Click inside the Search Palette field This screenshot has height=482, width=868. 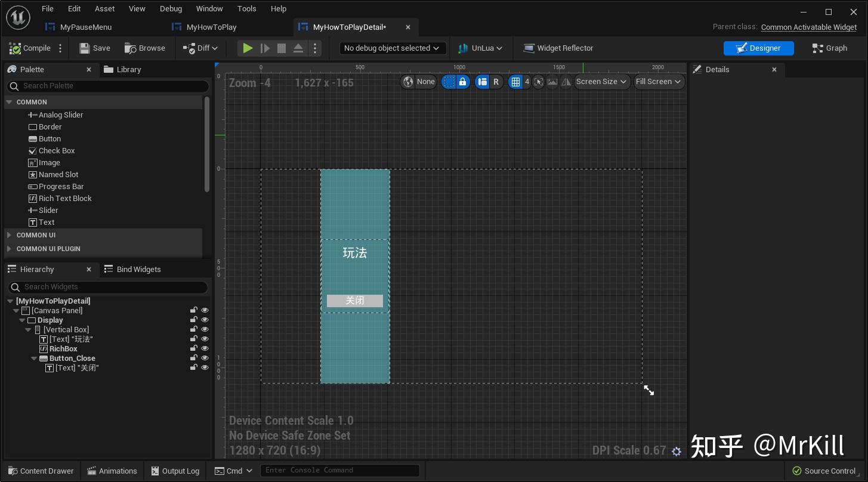[107, 85]
